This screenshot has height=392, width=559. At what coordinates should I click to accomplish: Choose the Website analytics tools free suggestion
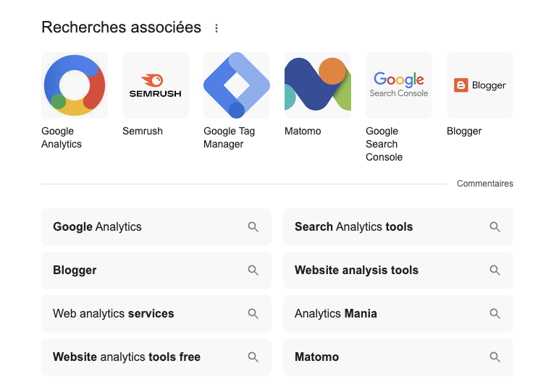click(127, 357)
